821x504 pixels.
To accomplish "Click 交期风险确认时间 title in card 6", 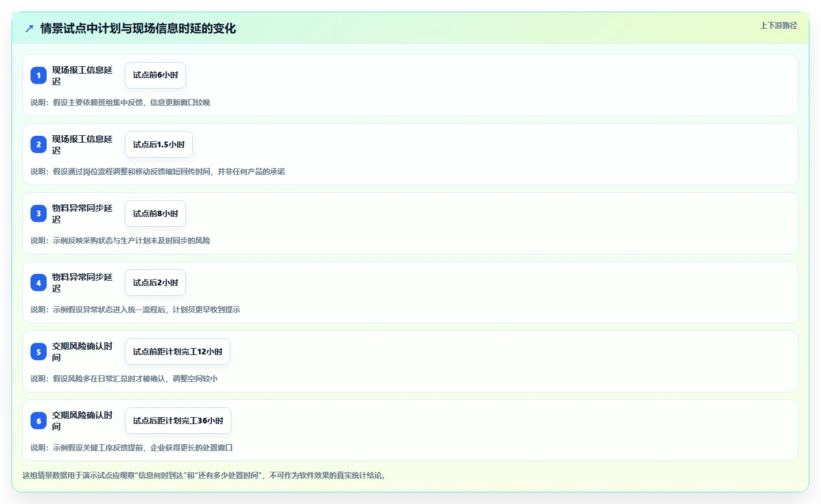I will [x=82, y=421].
